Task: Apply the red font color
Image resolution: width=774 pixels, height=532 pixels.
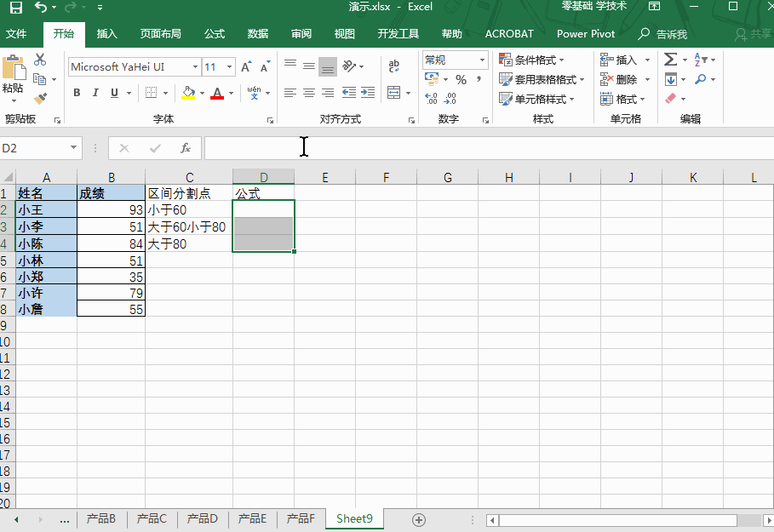Action: [x=217, y=93]
